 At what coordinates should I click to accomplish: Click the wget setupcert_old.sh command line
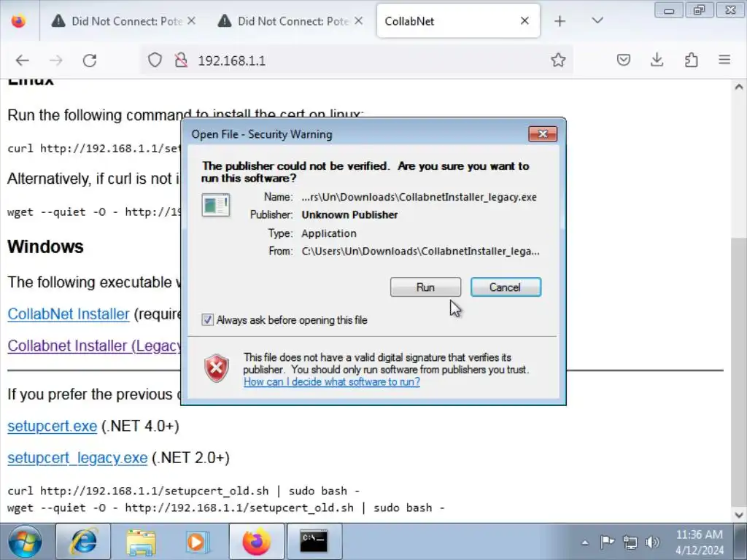[x=226, y=507]
